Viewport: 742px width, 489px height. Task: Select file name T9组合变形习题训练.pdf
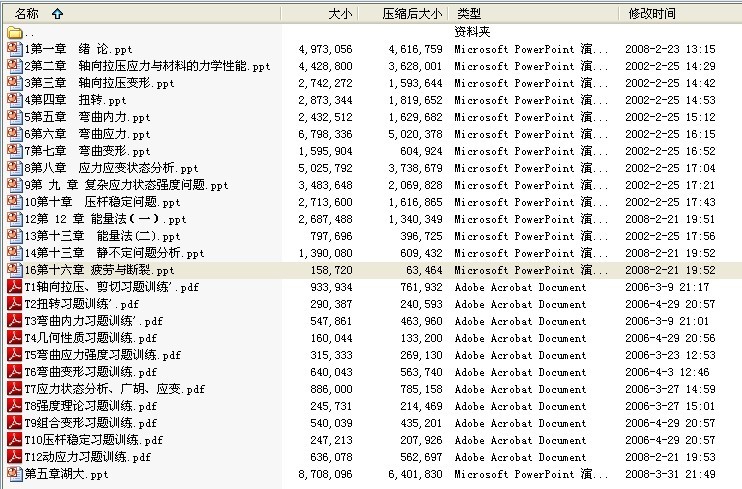(91, 424)
